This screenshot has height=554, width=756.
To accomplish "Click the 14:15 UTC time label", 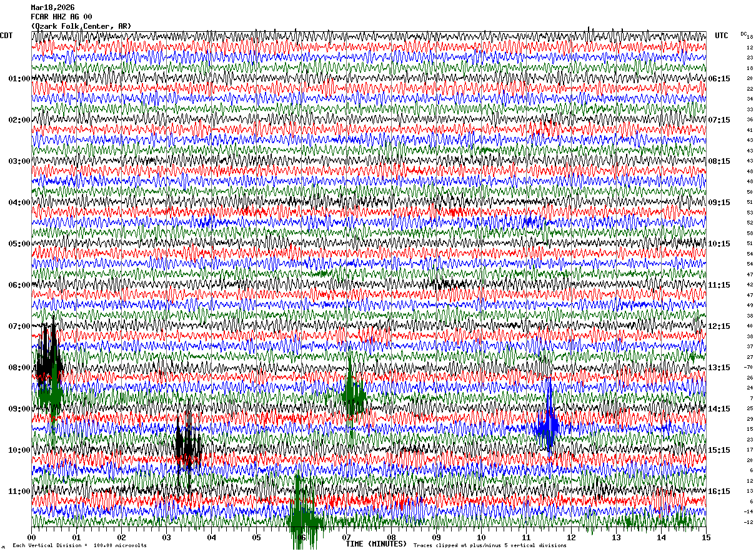I will tap(719, 409).
